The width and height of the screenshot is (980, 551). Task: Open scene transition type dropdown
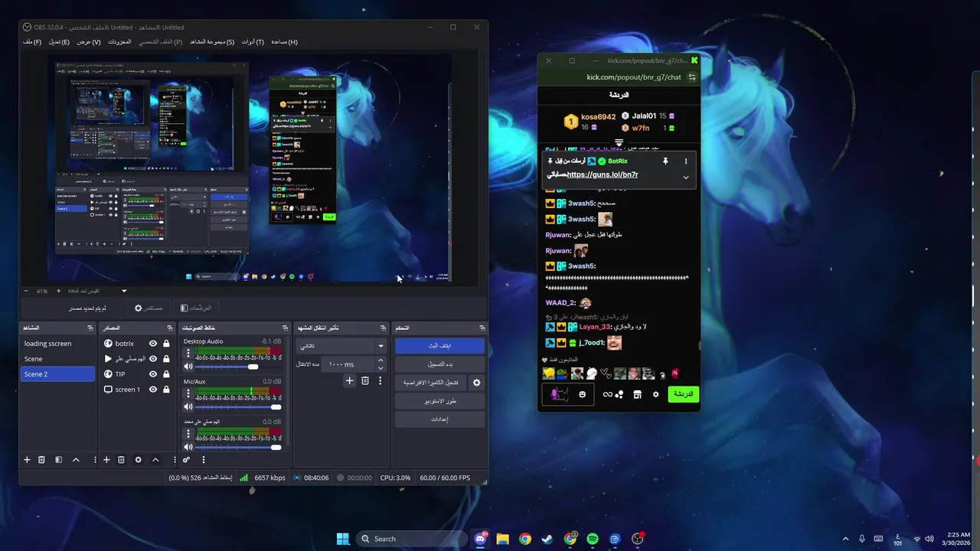341,346
